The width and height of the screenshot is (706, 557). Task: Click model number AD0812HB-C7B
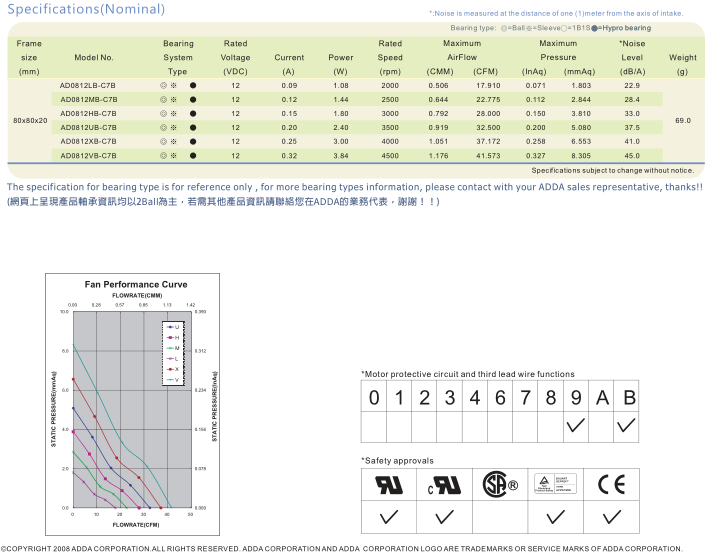click(88, 113)
